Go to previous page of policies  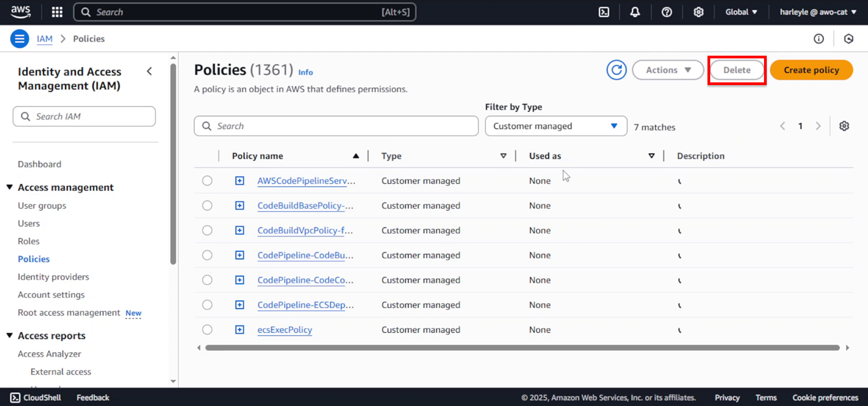coord(783,126)
